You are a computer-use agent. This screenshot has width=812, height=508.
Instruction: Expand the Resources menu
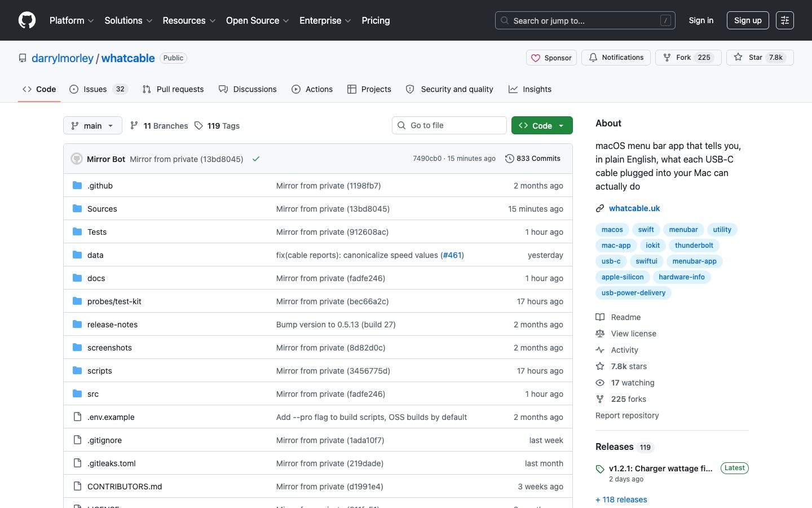tap(189, 20)
